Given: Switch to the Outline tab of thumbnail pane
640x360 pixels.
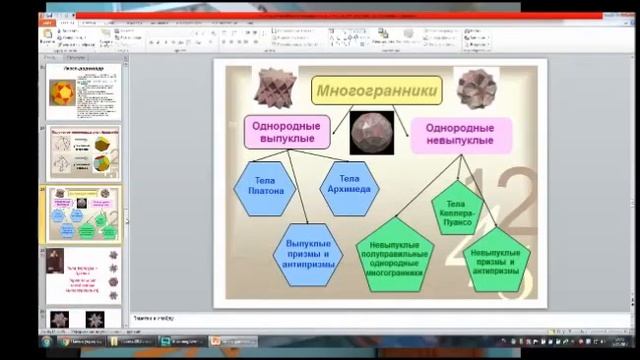Looking at the screenshot, I should click(x=77, y=58).
